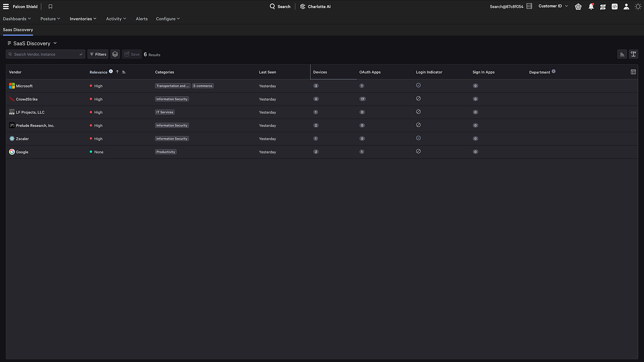Click the Relevance column chart icon
644x362 pixels.
tap(124, 72)
